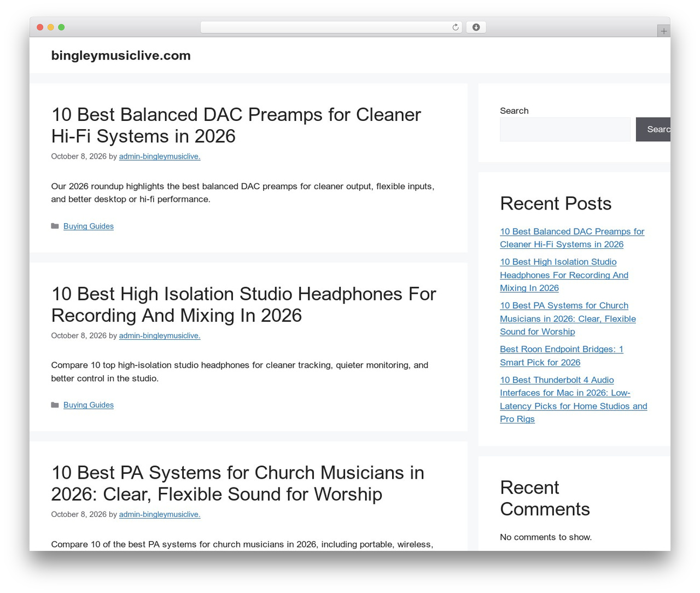Open Buying Guides category under the Studio Headphones post
700x593 pixels.
coord(89,405)
